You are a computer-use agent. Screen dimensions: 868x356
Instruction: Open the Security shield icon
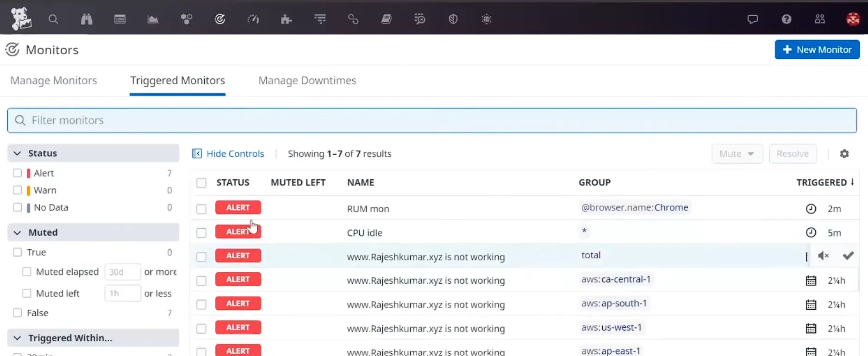point(453,19)
